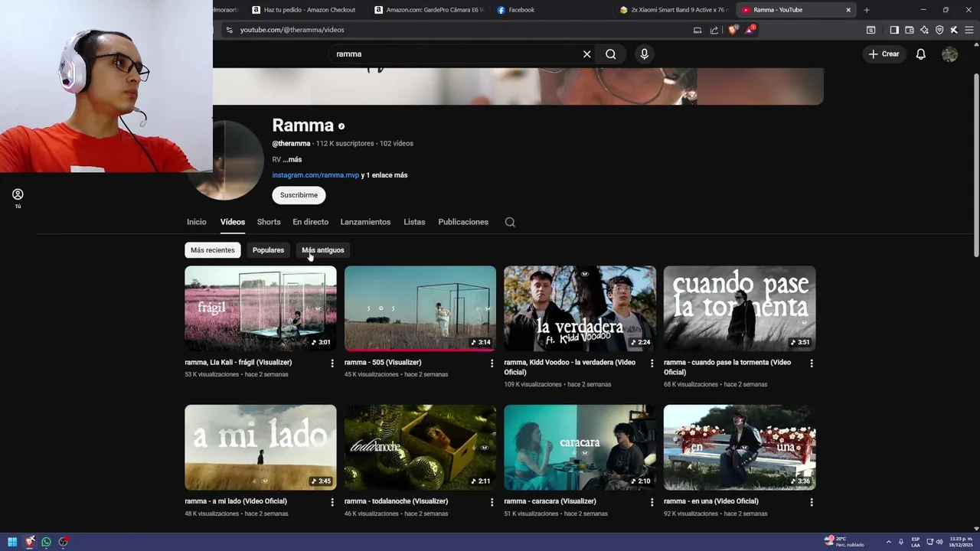
Task: Switch to the Facebook tab
Action: (x=550, y=10)
